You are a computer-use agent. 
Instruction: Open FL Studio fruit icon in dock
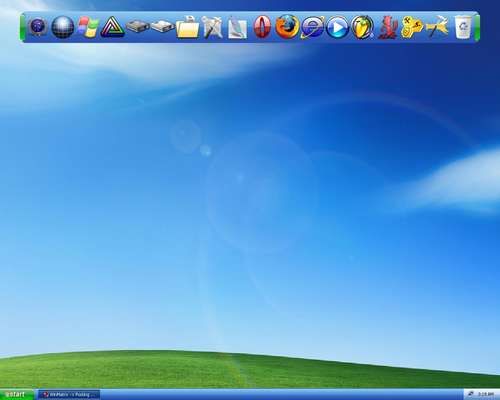click(362, 27)
